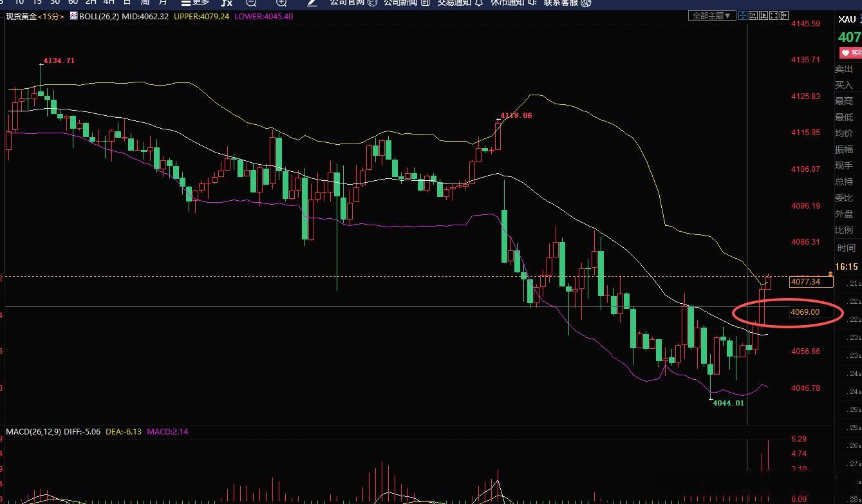Image resolution: width=862 pixels, height=504 pixels.
Task: Click the 4069.00 horizontal line price label
Action: [x=805, y=312]
